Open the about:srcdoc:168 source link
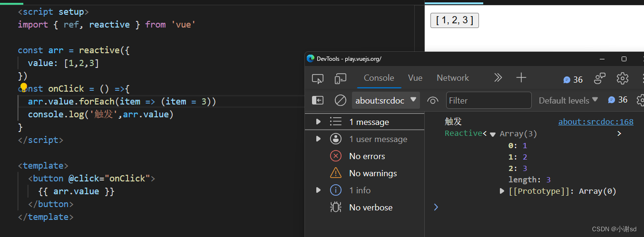 pos(596,122)
